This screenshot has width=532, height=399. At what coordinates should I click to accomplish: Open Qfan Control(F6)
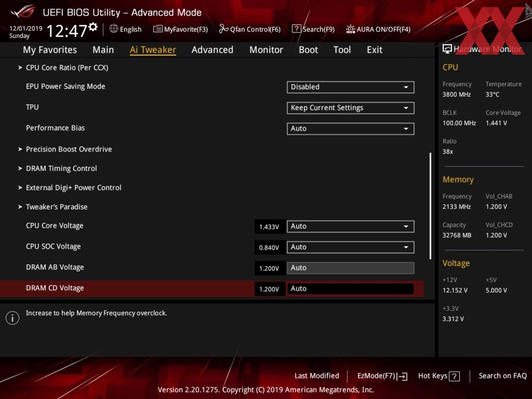(250, 29)
